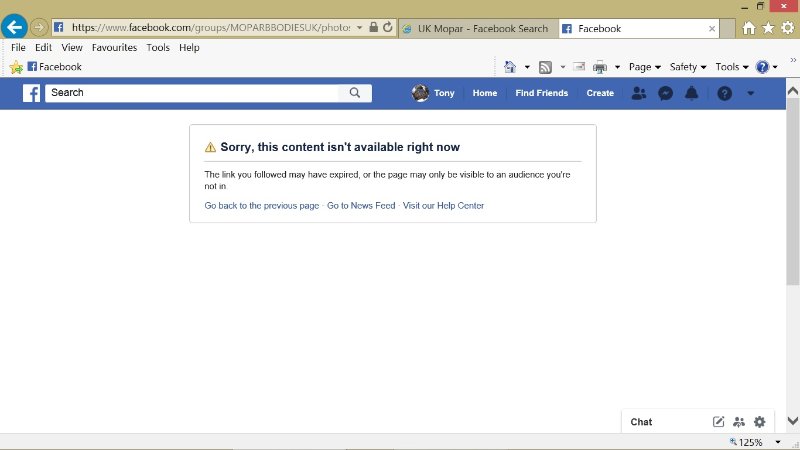Click the create new group icon in Chat
This screenshot has width=800, height=450.
[739, 422]
